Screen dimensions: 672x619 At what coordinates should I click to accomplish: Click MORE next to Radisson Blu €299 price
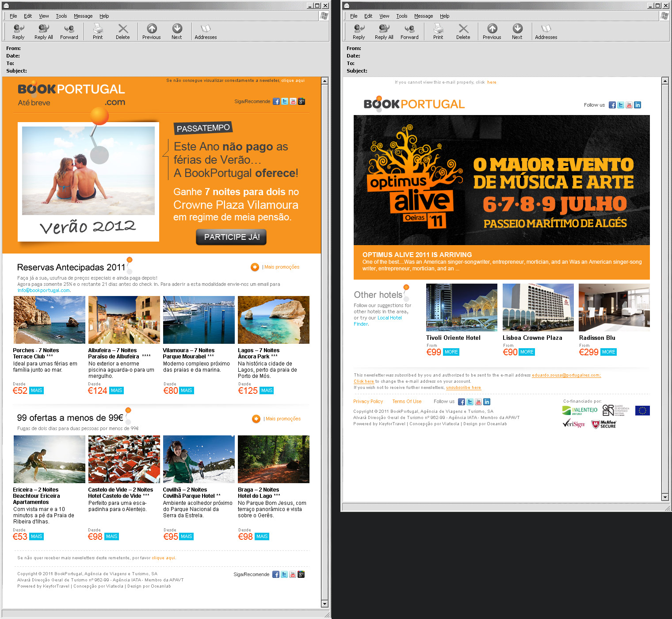pos(608,352)
